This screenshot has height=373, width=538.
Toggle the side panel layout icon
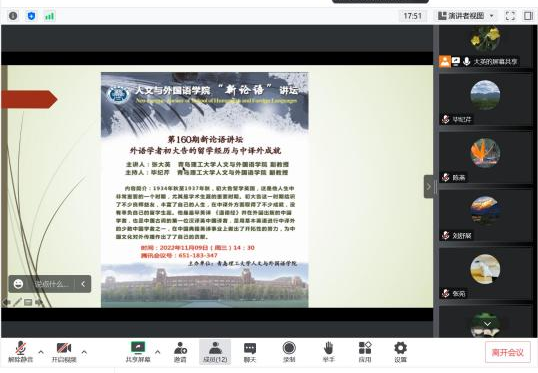(528, 16)
